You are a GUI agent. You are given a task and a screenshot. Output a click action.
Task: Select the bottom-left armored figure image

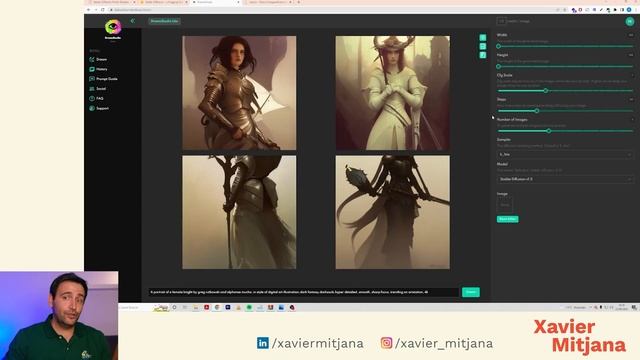(239, 212)
